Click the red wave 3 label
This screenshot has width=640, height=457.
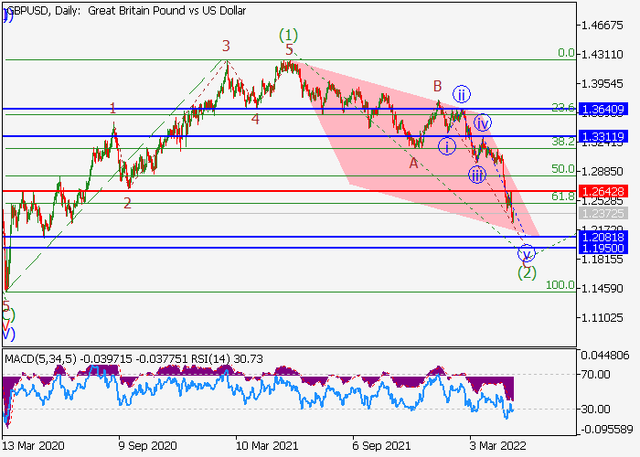[x=226, y=46]
